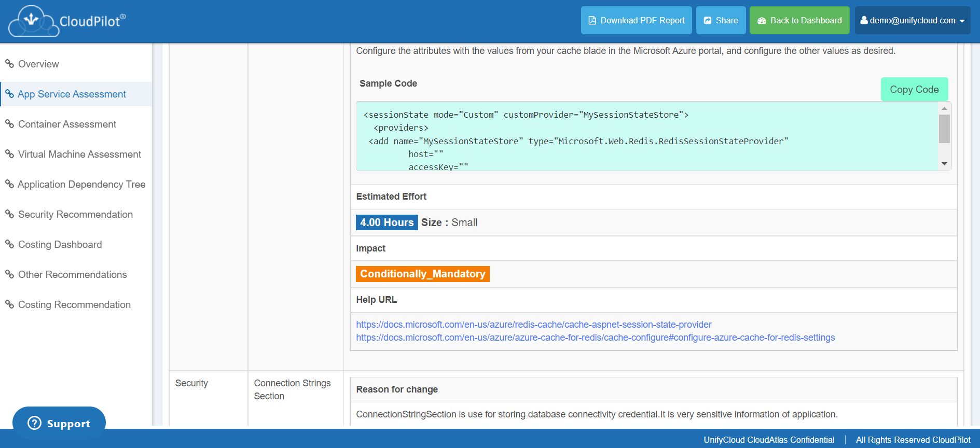Open the configure-azure-cache-for-redis-settings link
The image size is (980, 448).
coord(596,338)
